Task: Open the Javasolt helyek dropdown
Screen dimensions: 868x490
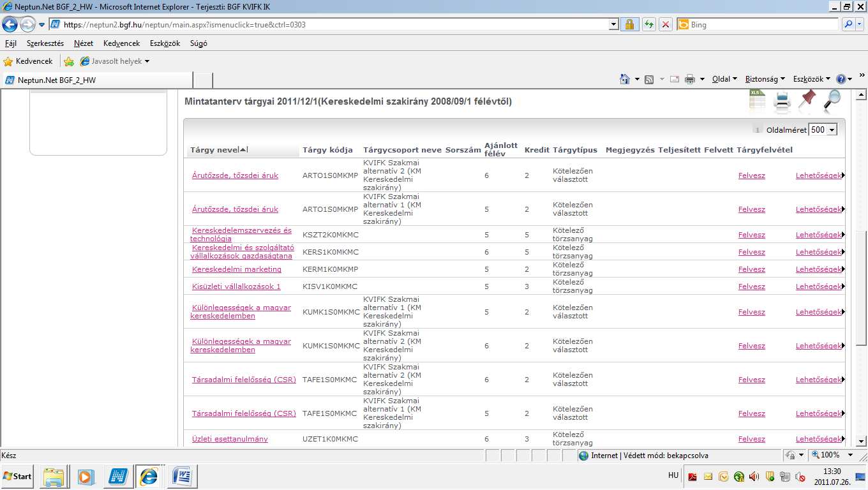Action: (115, 61)
